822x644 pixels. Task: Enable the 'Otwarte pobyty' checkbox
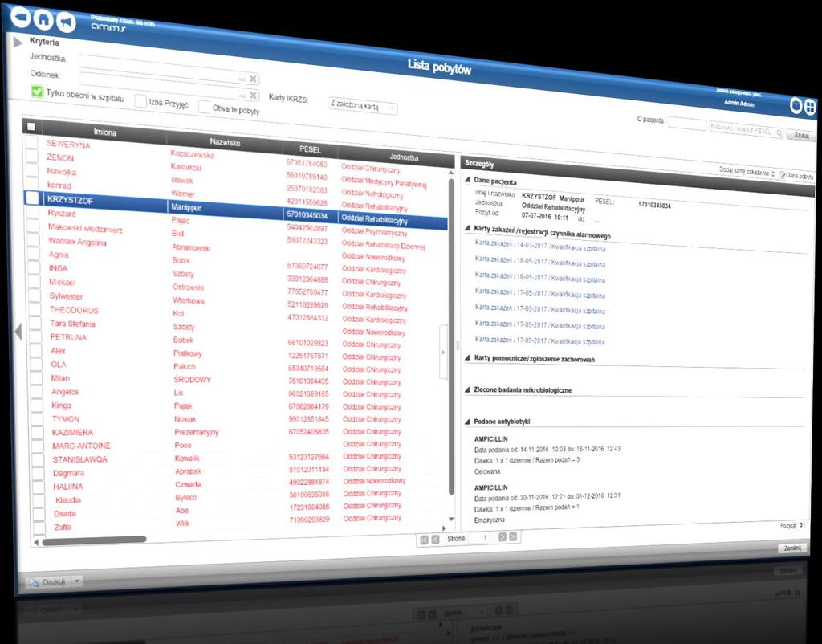[205, 107]
